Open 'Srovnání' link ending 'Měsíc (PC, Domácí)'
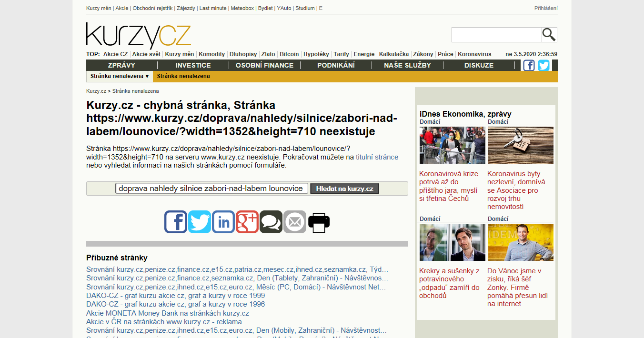The image size is (644, 338). coord(236,287)
